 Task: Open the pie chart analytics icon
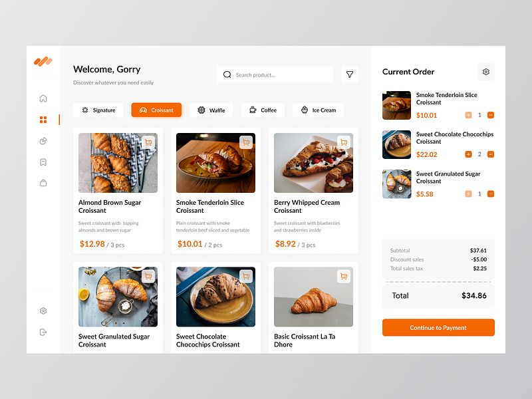[x=43, y=141]
